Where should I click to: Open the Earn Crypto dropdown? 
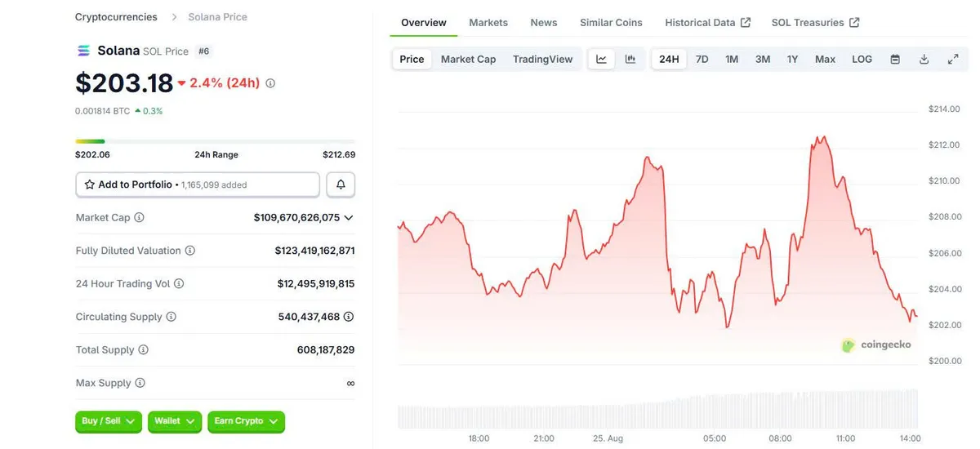click(246, 421)
